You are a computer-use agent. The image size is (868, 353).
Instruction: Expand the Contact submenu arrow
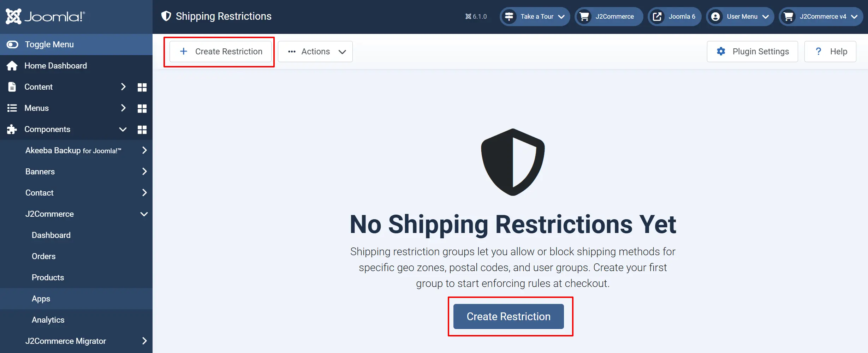144,193
